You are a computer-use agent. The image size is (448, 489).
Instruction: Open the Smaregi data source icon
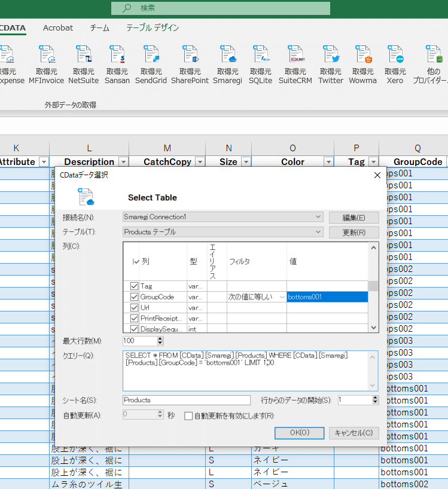point(227,56)
